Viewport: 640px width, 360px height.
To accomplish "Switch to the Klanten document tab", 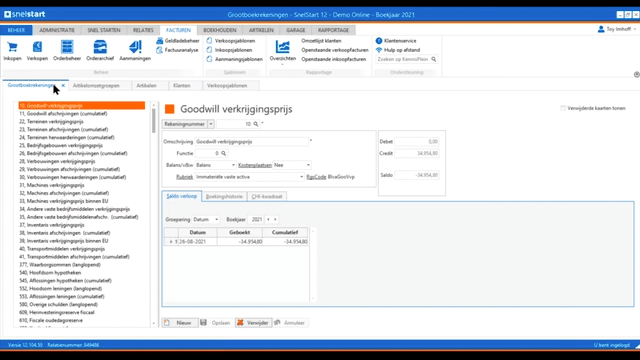I will click(x=182, y=86).
